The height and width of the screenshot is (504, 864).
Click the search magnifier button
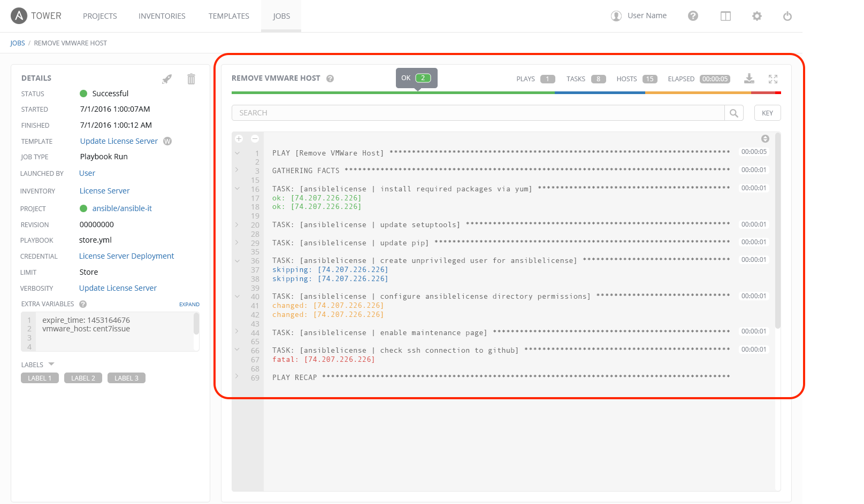pos(734,113)
